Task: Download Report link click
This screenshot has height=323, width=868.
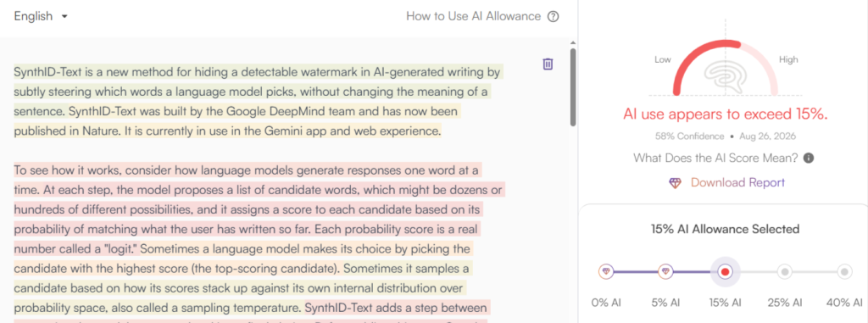Action: [737, 183]
